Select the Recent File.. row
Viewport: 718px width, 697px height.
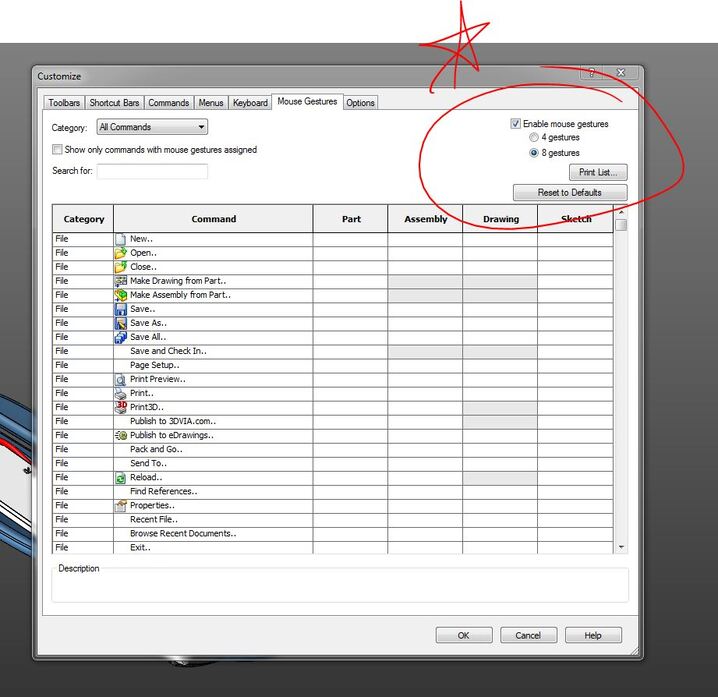[x=333, y=519]
